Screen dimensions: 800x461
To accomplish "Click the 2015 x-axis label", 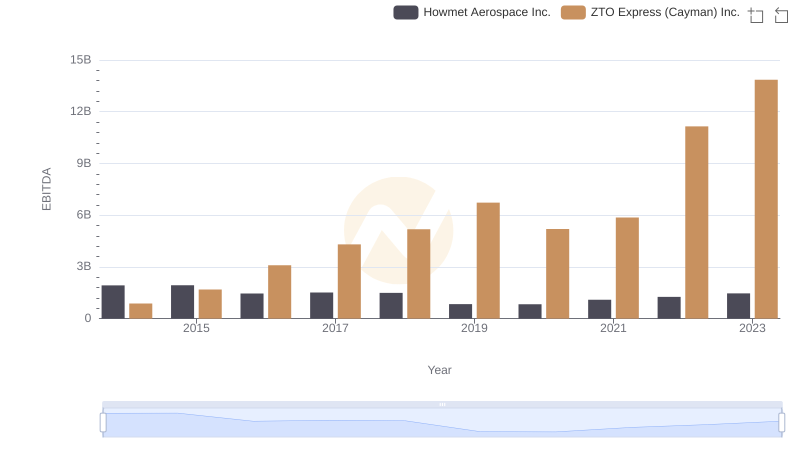I will pyautogui.click(x=196, y=328).
